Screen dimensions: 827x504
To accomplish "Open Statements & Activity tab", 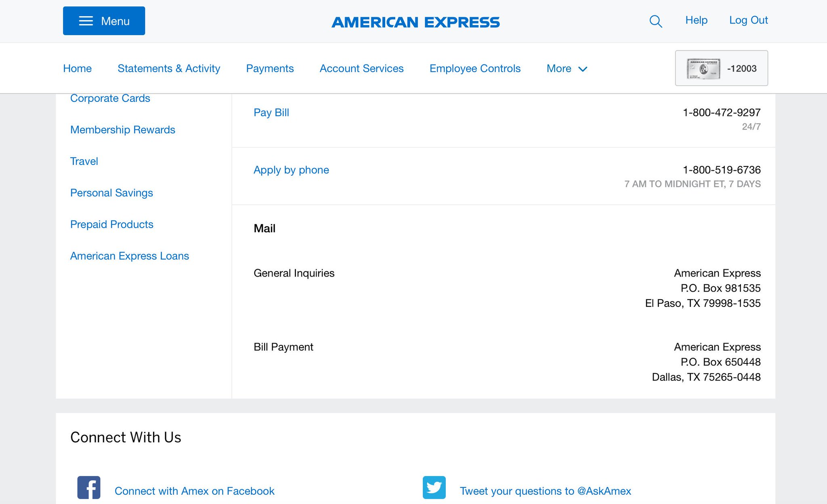I will pyautogui.click(x=169, y=68).
